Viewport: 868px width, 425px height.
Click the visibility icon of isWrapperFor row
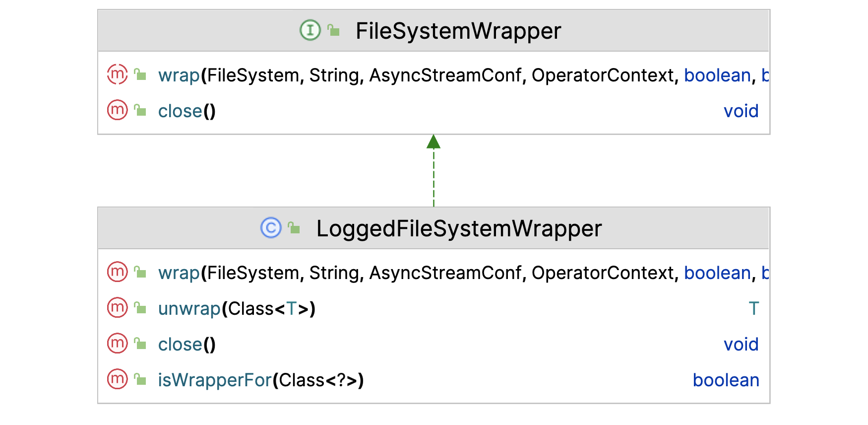[x=140, y=379]
